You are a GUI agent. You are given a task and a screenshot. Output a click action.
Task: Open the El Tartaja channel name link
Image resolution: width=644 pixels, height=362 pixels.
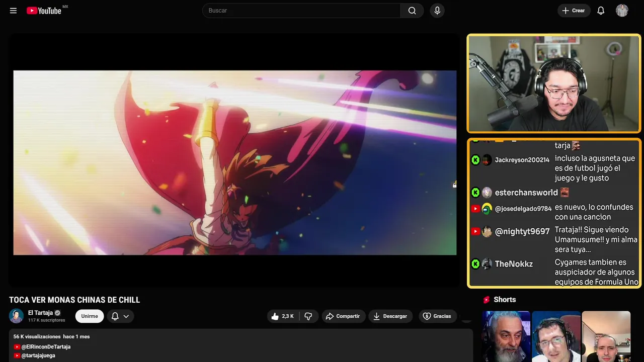40,313
